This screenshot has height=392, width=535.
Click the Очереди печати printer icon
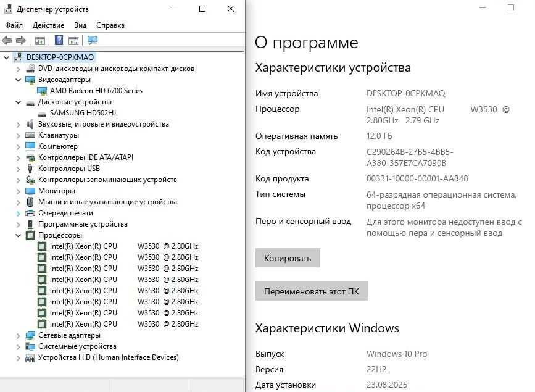30,213
